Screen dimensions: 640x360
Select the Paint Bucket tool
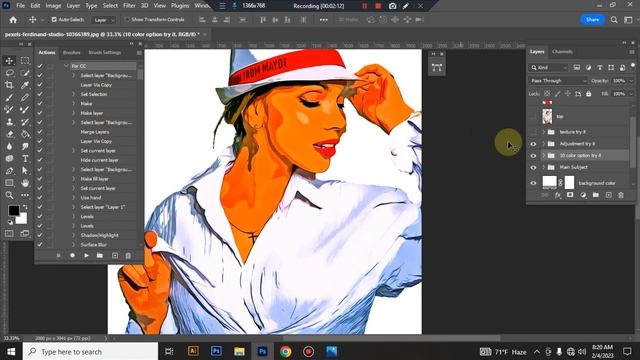25,134
